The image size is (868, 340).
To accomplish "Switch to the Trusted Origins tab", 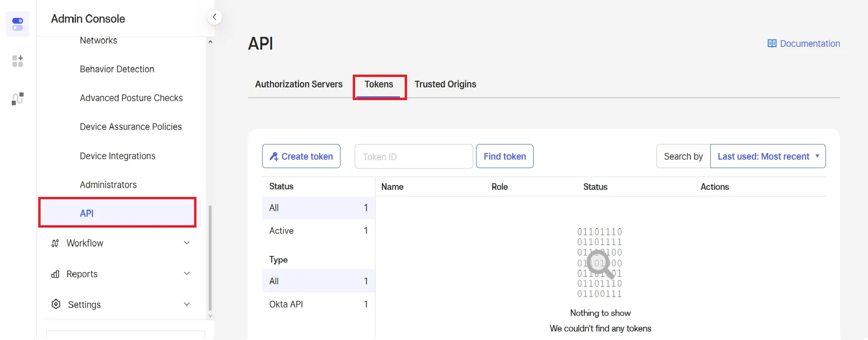I will (445, 84).
